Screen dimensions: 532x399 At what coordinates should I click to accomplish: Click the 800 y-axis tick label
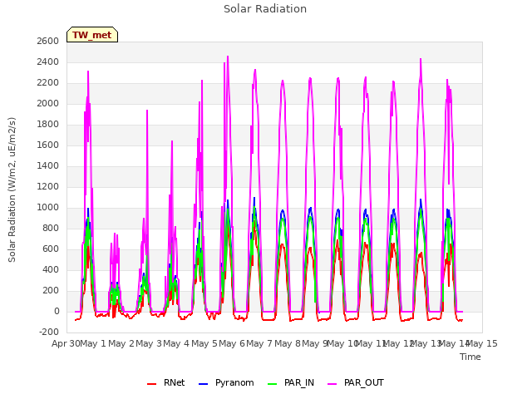pos(51,229)
